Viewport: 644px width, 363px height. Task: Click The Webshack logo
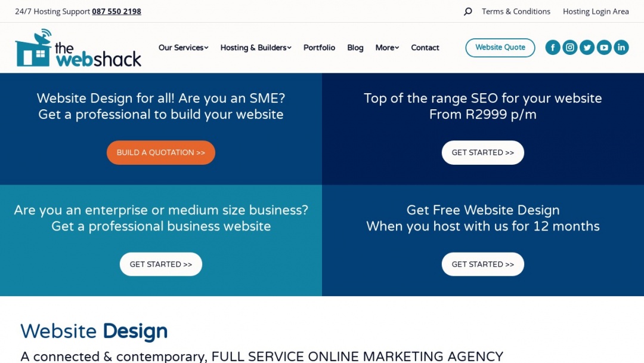(78, 47)
